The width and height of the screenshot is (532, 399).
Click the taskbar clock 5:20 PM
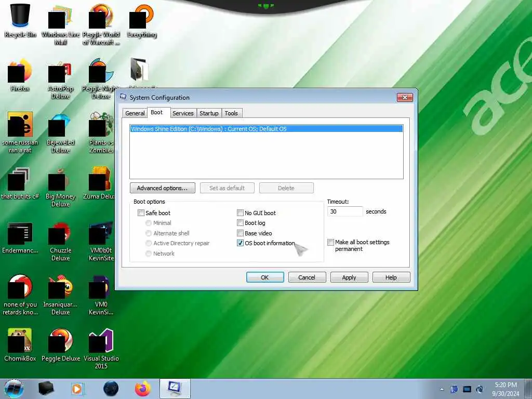tap(506, 389)
